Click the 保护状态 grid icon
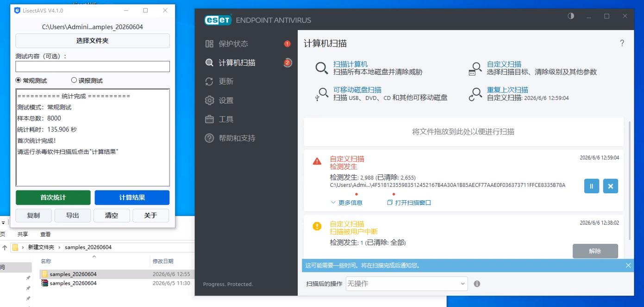The height and width of the screenshot is (307, 644). click(209, 44)
